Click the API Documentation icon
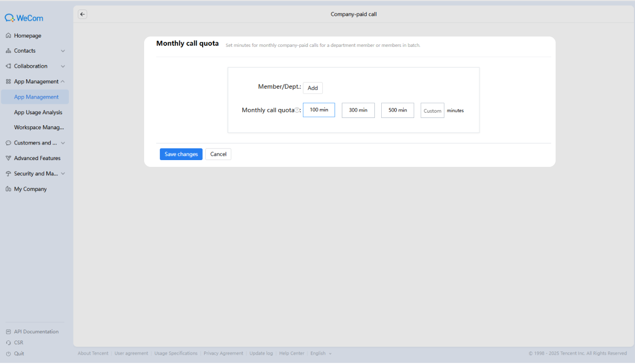The image size is (635, 364). pos(8,332)
